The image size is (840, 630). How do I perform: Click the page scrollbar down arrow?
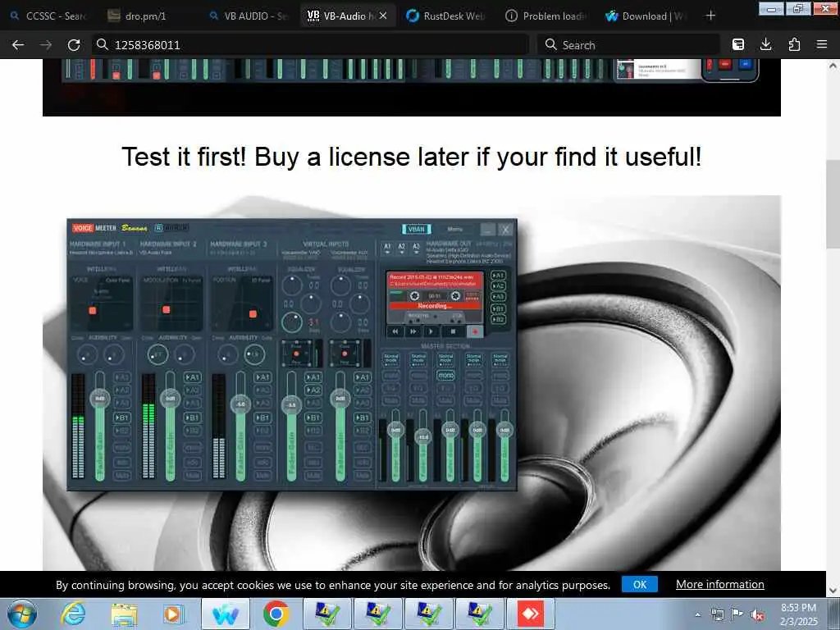pyautogui.click(x=833, y=591)
